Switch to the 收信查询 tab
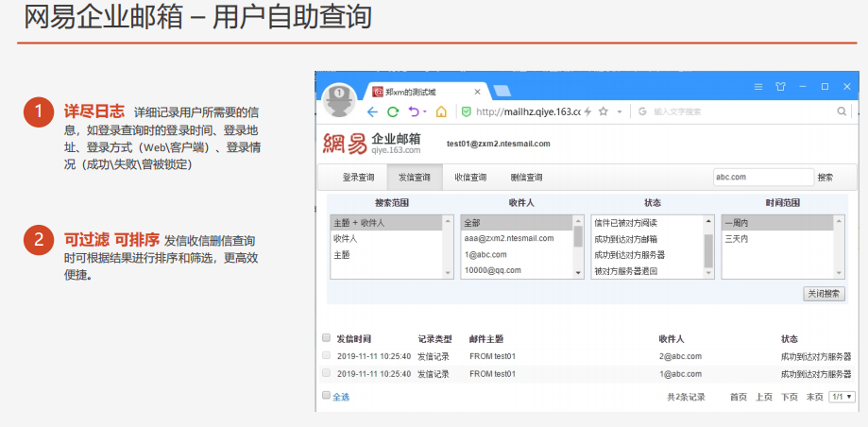 click(x=470, y=178)
